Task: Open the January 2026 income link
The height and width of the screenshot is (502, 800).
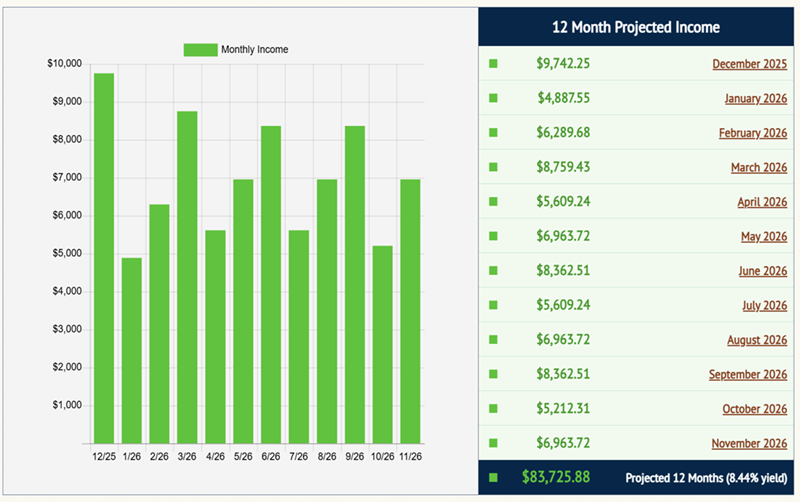Action: [x=755, y=98]
